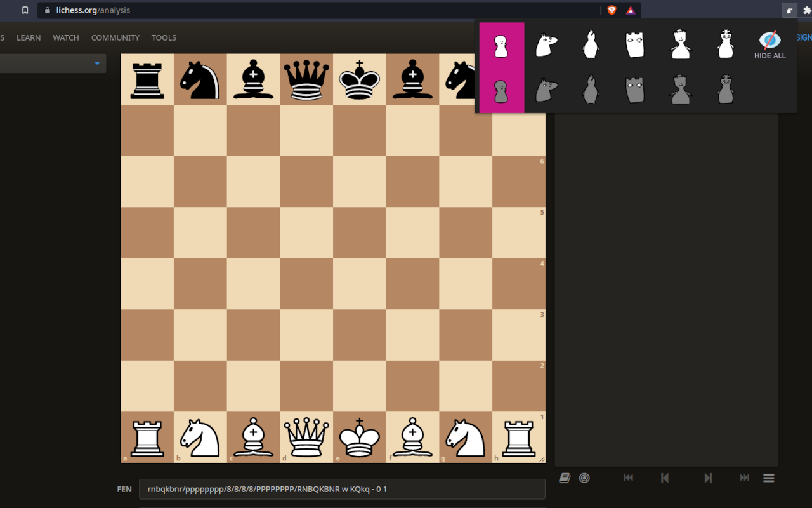Step backward one move
812x508 pixels.
click(x=665, y=478)
